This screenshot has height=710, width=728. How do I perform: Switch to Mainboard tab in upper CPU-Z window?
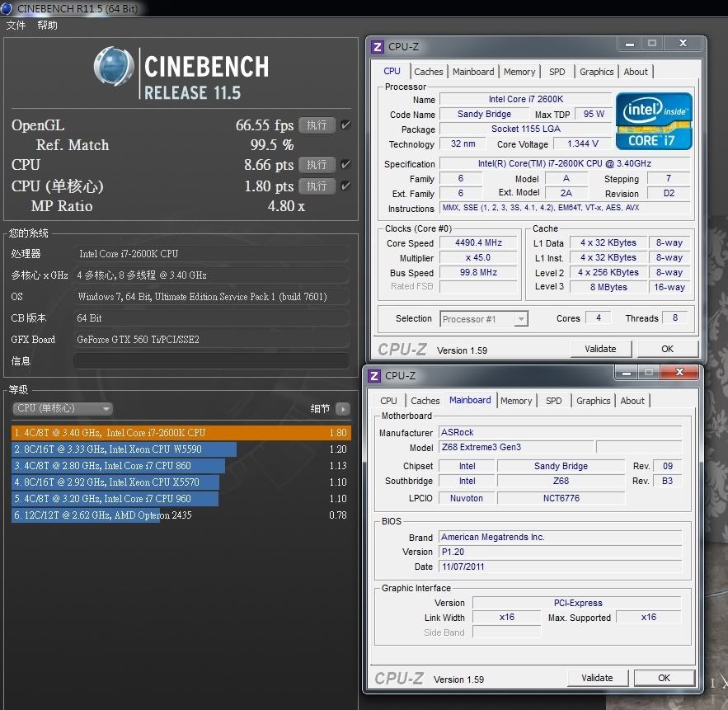click(x=473, y=72)
